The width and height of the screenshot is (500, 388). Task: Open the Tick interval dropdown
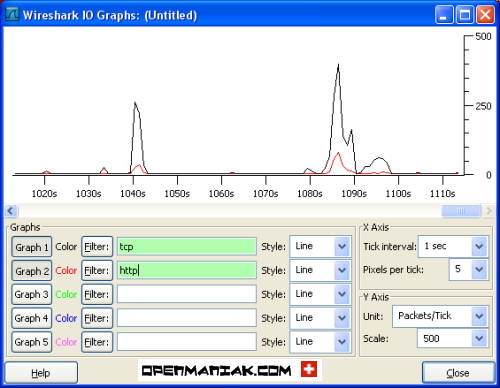point(453,246)
